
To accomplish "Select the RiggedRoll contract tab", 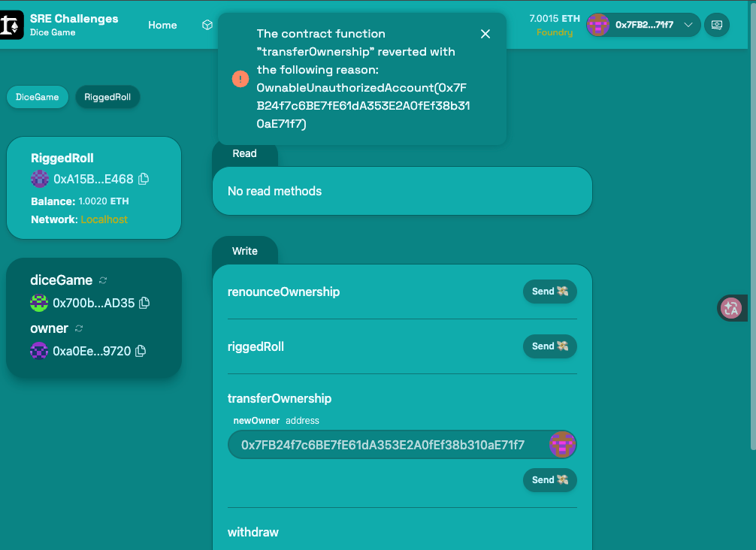I will click(107, 97).
